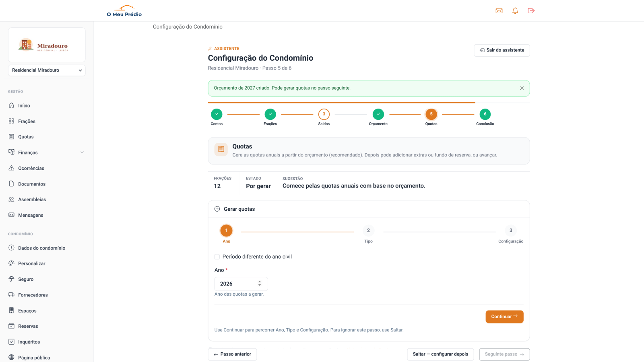Screen dimensions: 644x362
Task: Tick Período diferente do ano civil checkbox
Action: [x=217, y=257]
